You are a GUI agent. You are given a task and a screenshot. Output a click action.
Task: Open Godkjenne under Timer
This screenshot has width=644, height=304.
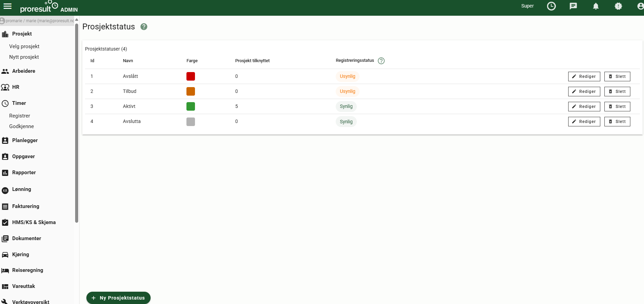[x=22, y=126]
